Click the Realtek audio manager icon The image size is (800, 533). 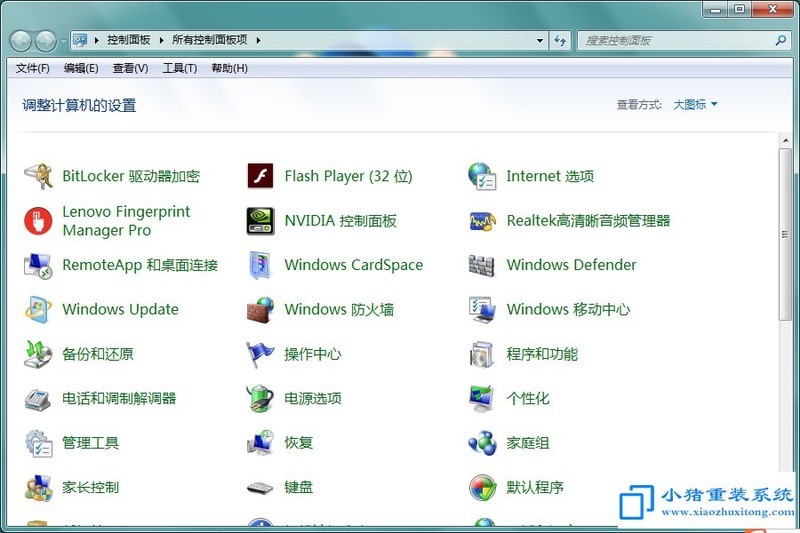tap(482, 221)
